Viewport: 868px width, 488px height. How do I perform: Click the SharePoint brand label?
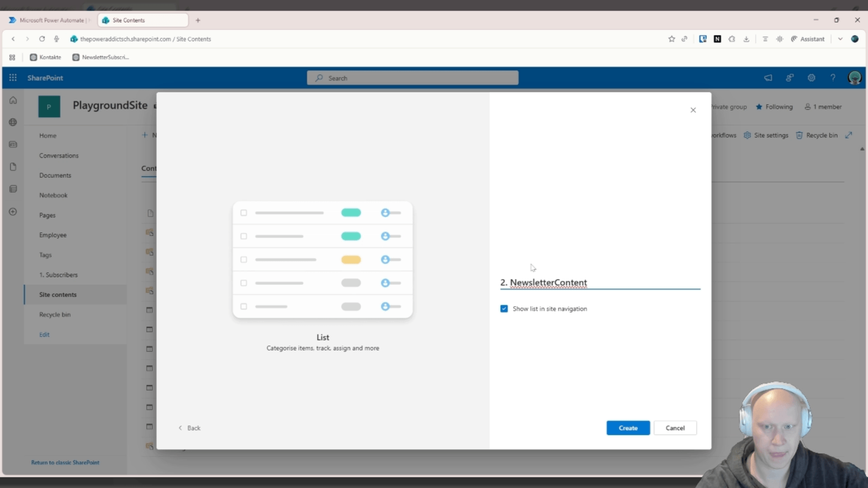click(x=45, y=78)
